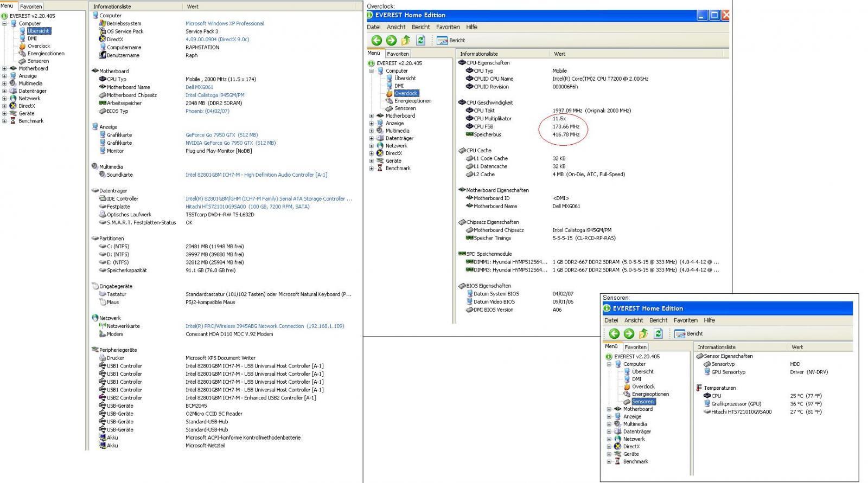Click Wert column header in Sensoren window

click(x=820, y=347)
